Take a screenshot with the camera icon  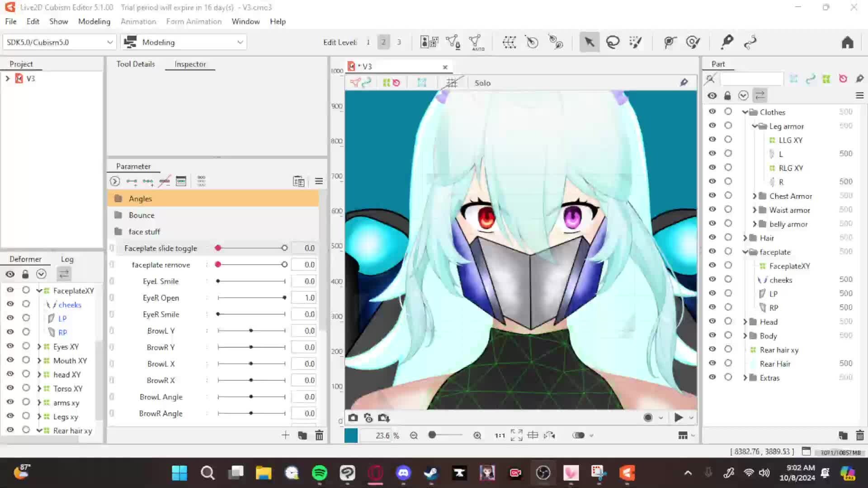[x=353, y=418]
